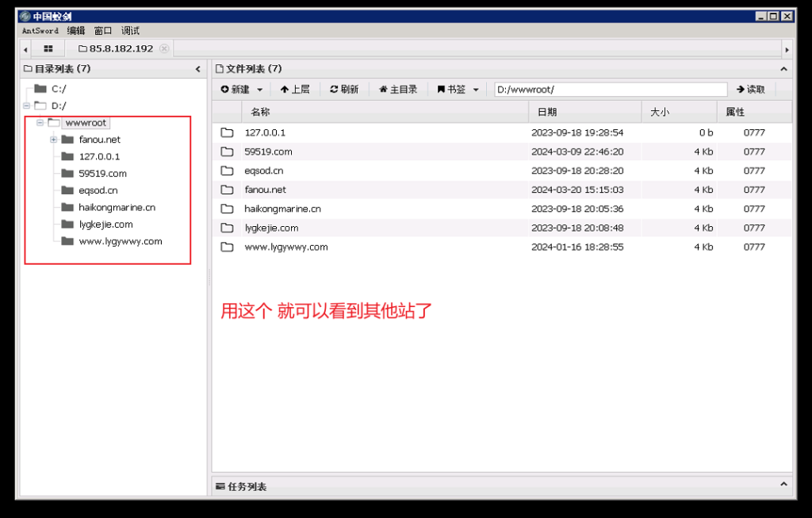Click the D:/wwwroot/ path input field

pyautogui.click(x=610, y=90)
